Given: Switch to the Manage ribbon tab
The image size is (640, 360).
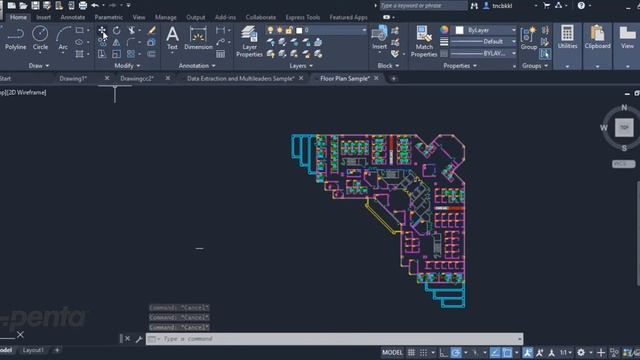Looking at the screenshot, I should click(x=166, y=17).
